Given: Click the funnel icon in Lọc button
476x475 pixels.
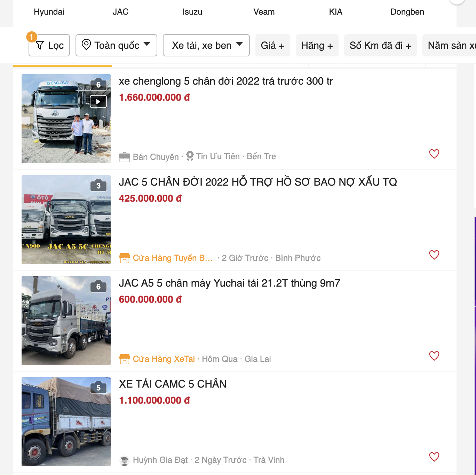Looking at the screenshot, I should 40,45.
